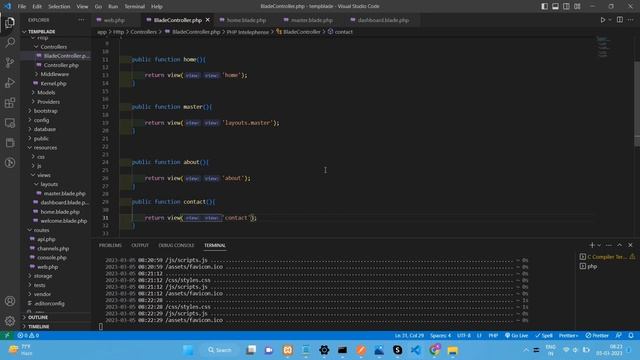This screenshot has height=360, width=640.
Task: Toggle the Primary Side Bar layout icon
Action: 544,6
